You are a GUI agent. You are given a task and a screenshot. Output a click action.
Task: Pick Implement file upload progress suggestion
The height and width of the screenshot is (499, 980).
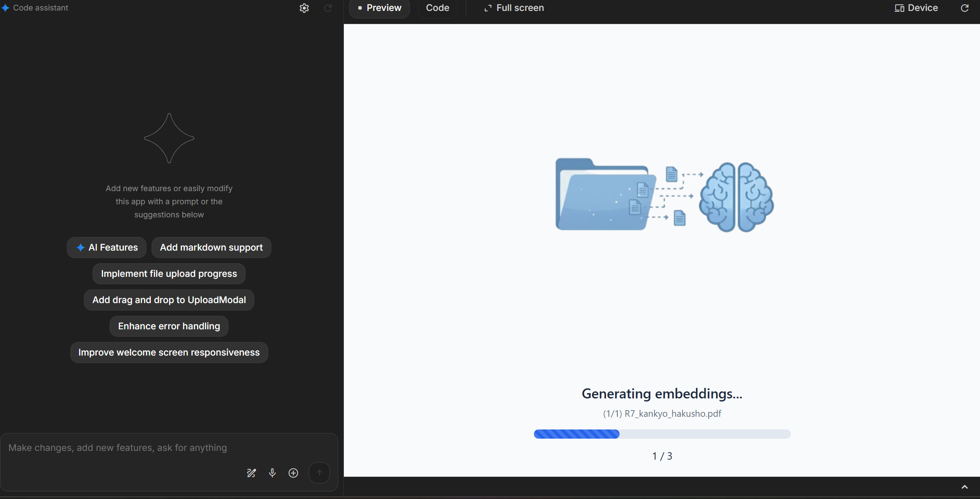169,274
